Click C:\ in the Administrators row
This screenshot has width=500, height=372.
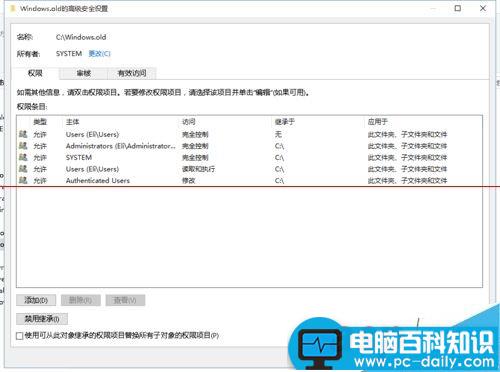pos(279,146)
